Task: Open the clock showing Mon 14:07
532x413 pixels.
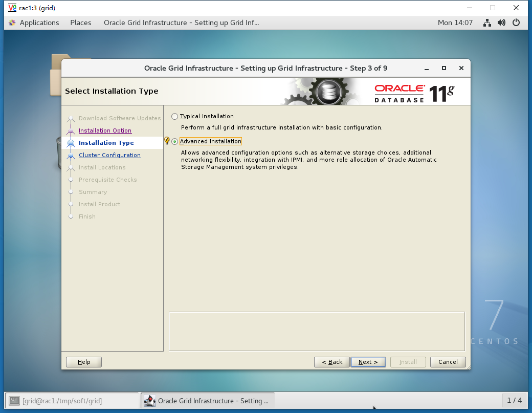Action: pyautogui.click(x=455, y=23)
